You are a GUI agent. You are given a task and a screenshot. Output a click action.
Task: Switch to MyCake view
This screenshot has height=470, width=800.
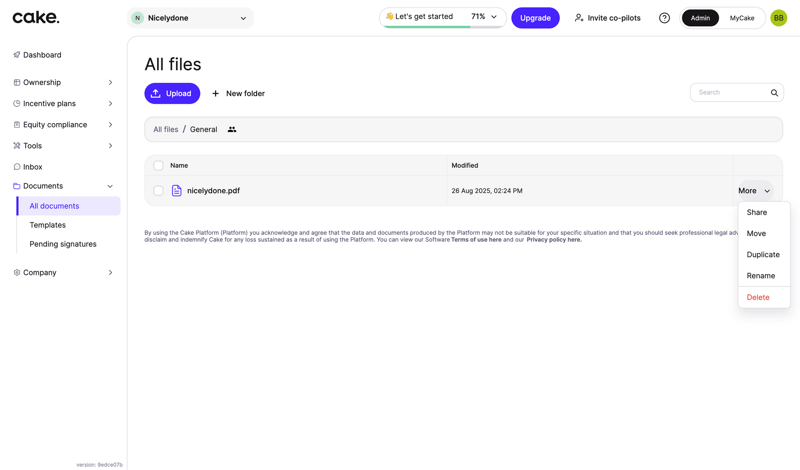[x=742, y=18]
